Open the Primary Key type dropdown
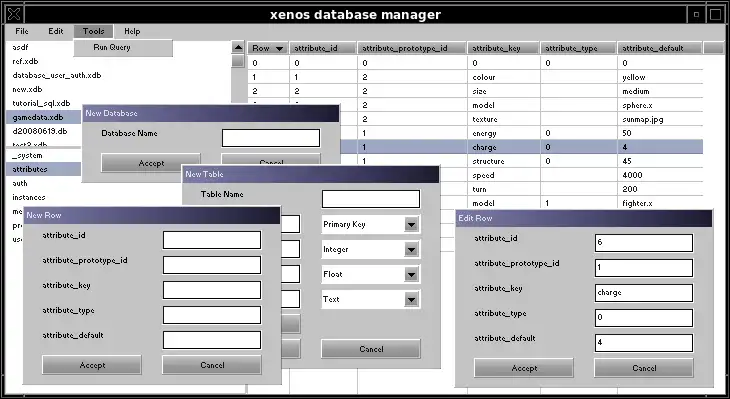Viewport: 730px width, 399px height. [x=411, y=225]
